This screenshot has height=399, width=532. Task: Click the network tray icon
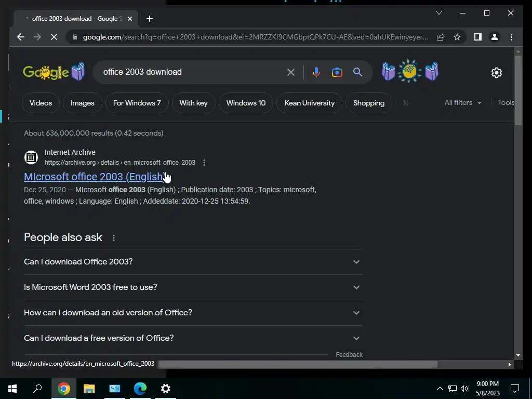coord(453,389)
